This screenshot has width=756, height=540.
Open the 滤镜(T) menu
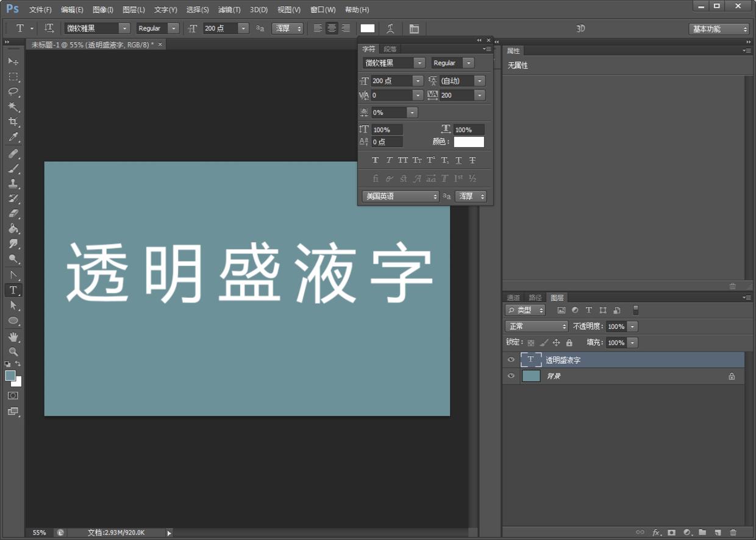click(229, 9)
